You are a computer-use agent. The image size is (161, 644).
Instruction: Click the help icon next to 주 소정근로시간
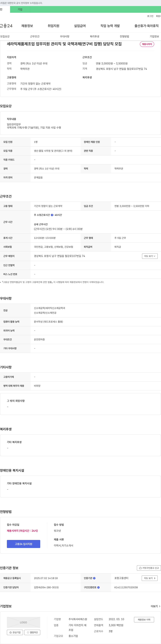[52, 215]
